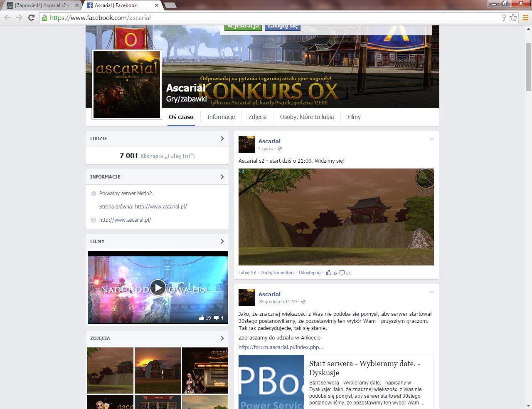Click the info icon beside 'Prywatny serwer Metin2.'

click(94, 193)
